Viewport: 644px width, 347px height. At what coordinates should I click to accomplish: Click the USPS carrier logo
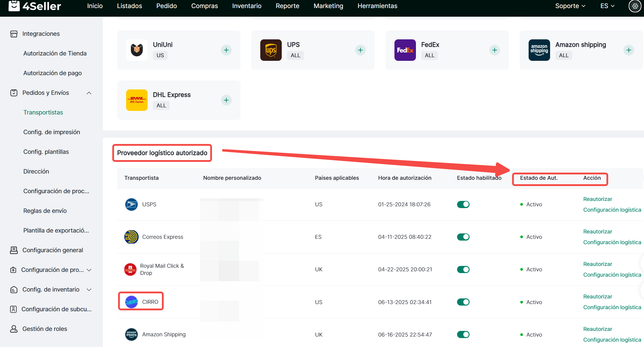[x=131, y=205]
